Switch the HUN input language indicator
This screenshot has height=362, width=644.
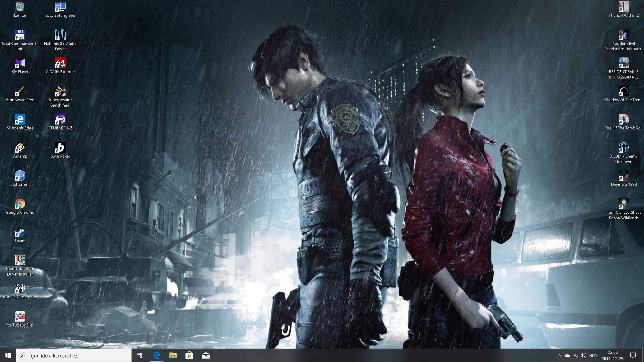[x=593, y=355]
